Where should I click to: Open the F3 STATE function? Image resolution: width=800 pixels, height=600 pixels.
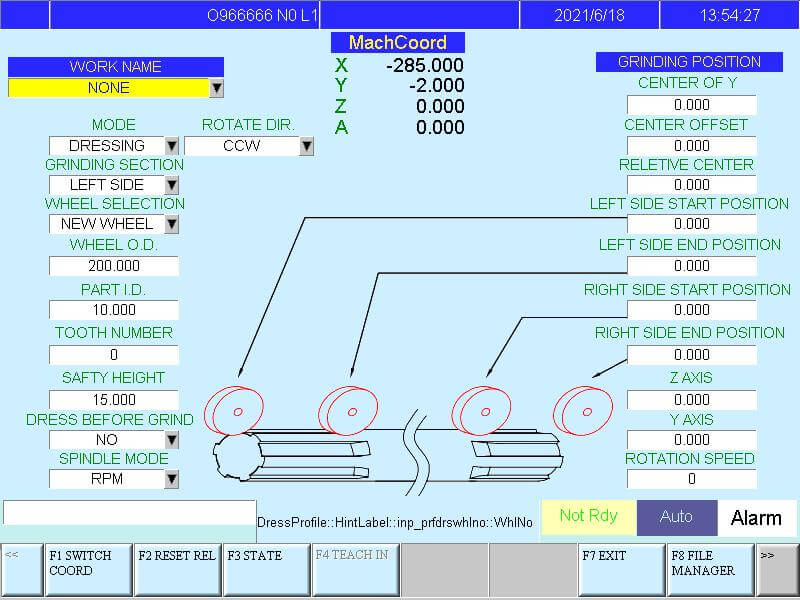tap(266, 569)
